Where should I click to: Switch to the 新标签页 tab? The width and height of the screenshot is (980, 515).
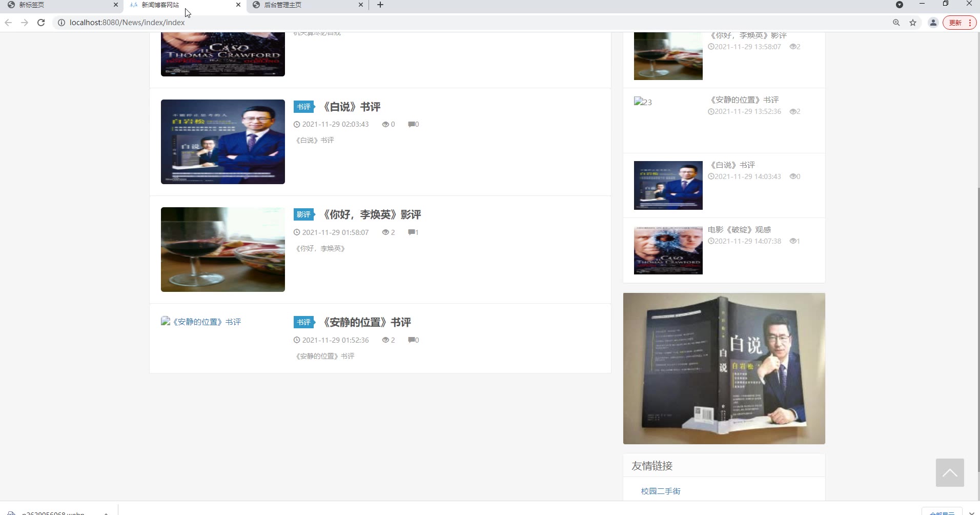coord(62,5)
